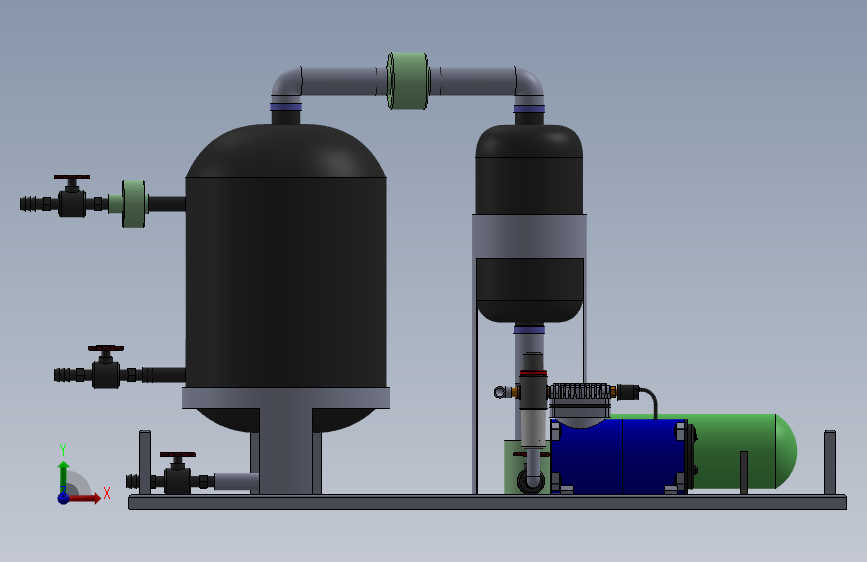
Task: Select the gray pedestal column under large tank
Action: pyautogui.click(x=286, y=451)
